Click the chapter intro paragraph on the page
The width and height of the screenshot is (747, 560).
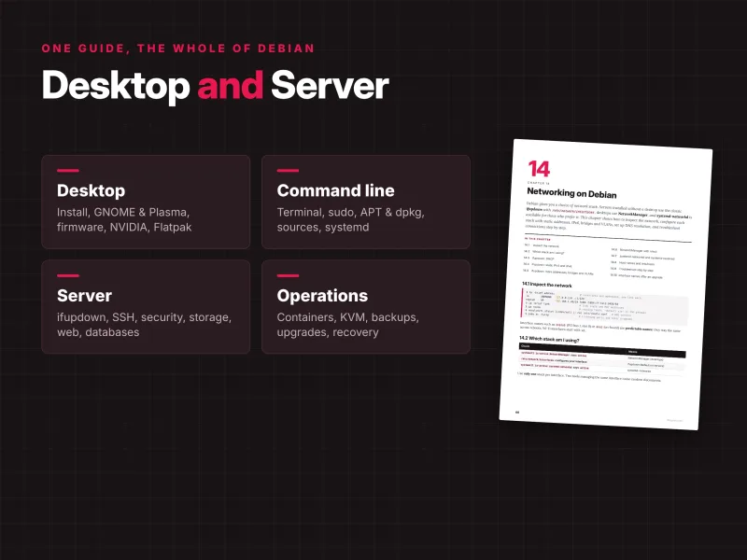609,217
